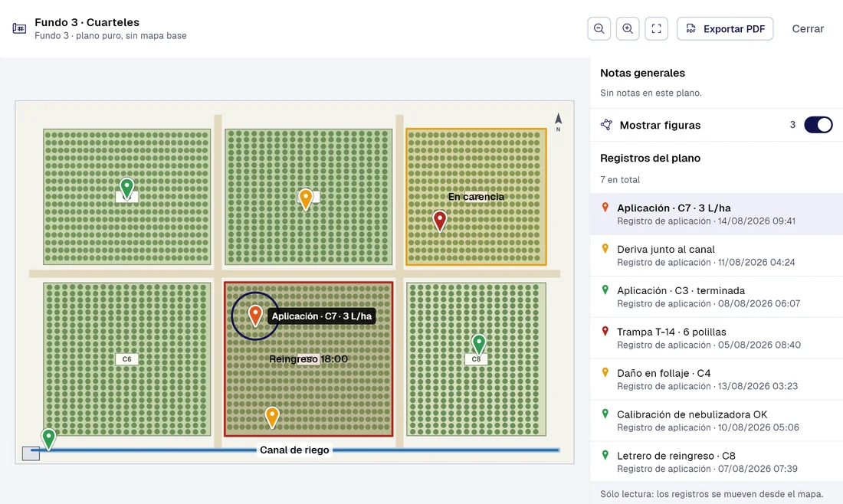
Task: Open record Aplicación · C7 · 3 L/ha in list
Action: point(716,214)
